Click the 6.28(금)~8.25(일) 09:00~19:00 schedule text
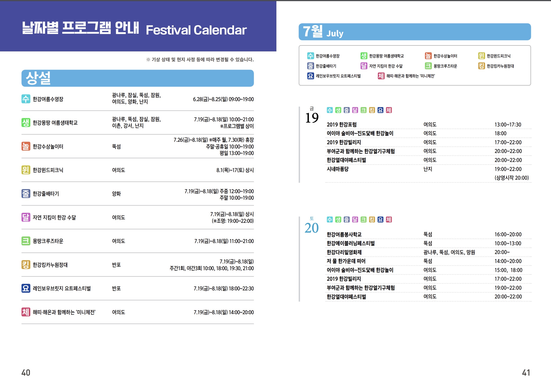Screen dimensions: 551x392 point(223,99)
